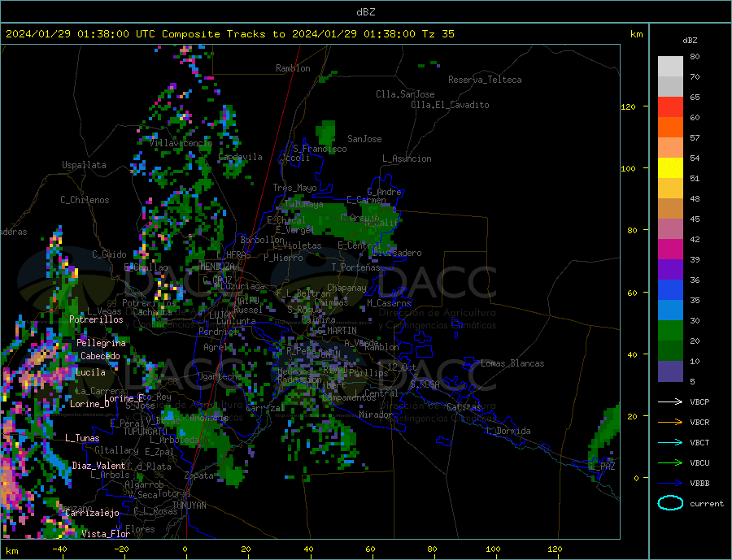
Task: Click the Phillips label on map
Action: coord(368,373)
